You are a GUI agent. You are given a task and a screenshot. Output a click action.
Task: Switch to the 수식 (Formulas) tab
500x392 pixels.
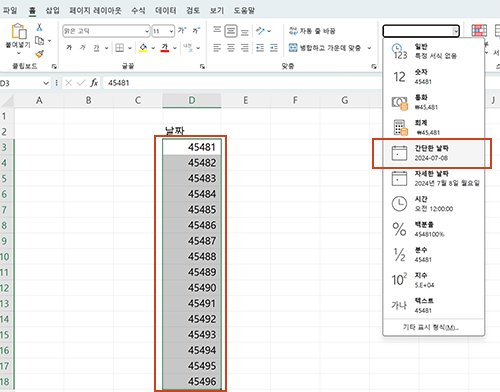[138, 10]
